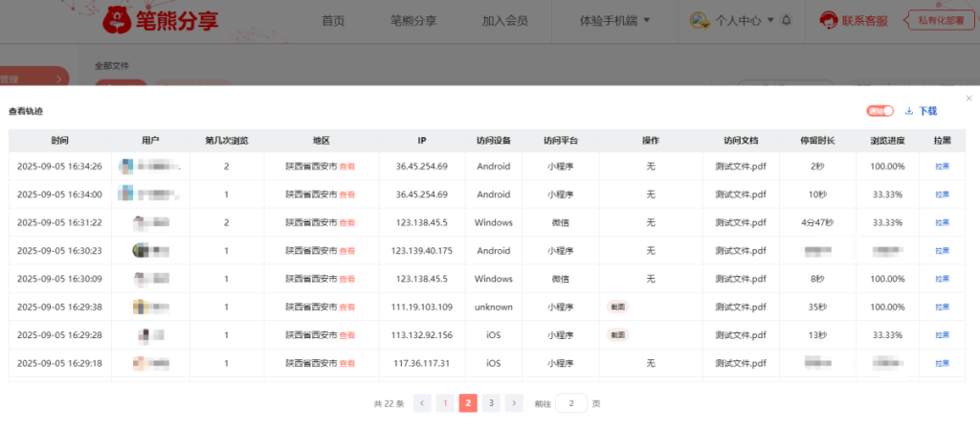
Task: Click 查看 in the 16:29:18 row
Action: click(x=347, y=363)
